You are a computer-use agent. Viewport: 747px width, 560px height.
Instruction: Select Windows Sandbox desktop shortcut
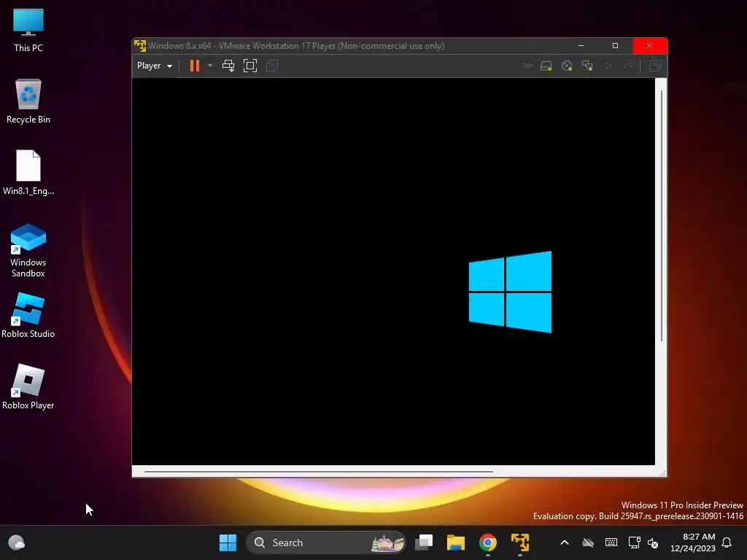click(28, 251)
